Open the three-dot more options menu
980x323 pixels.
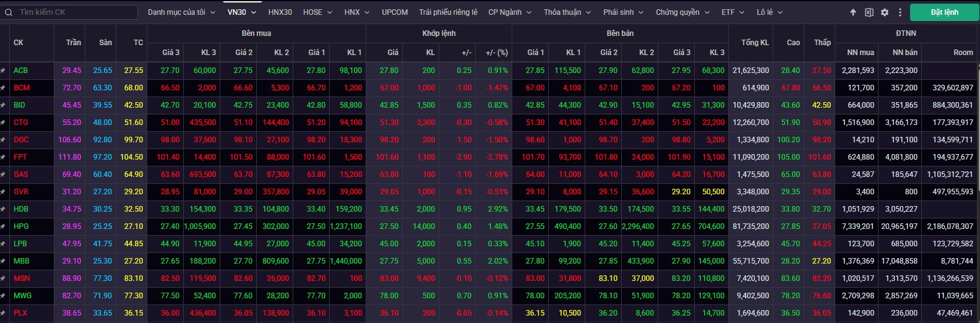(x=900, y=12)
